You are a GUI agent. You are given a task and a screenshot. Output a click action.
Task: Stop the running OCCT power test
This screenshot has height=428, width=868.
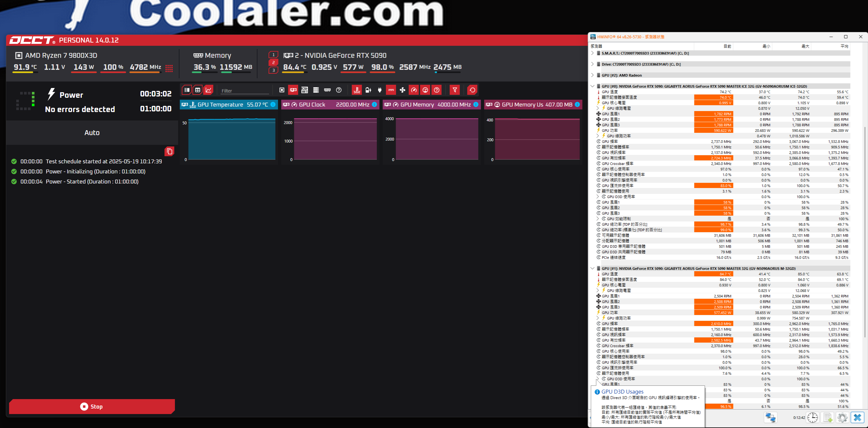(92, 407)
